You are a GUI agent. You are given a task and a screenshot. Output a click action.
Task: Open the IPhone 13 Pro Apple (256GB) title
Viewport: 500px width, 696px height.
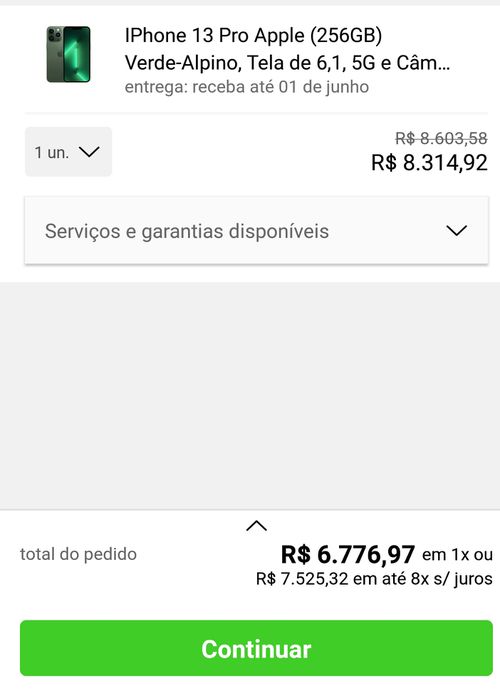click(253, 36)
